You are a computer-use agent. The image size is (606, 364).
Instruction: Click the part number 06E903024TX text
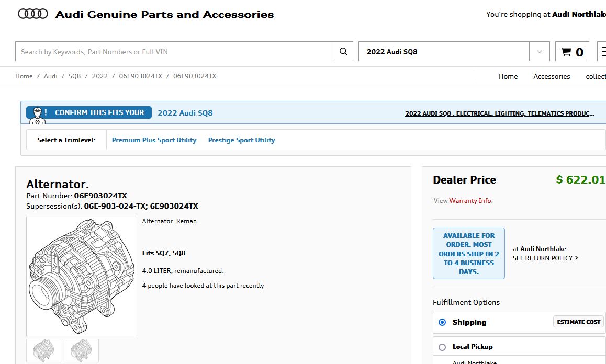(100, 196)
